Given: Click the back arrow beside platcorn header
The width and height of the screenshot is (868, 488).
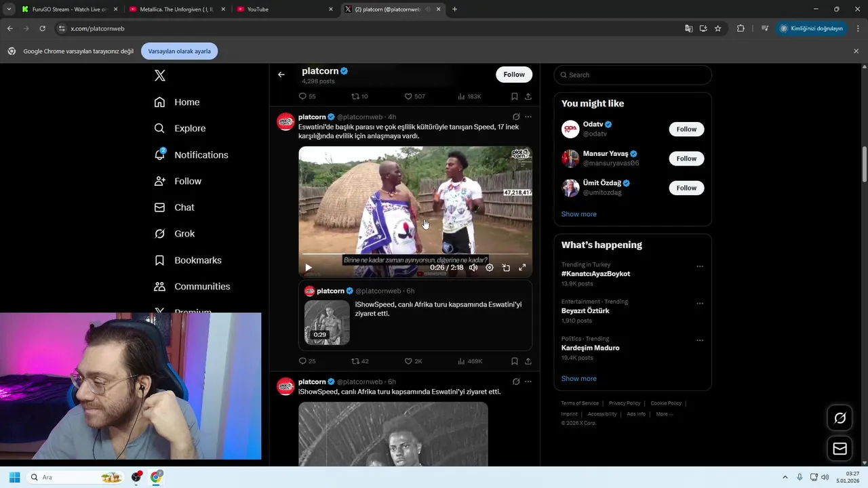Looking at the screenshot, I should pos(281,75).
